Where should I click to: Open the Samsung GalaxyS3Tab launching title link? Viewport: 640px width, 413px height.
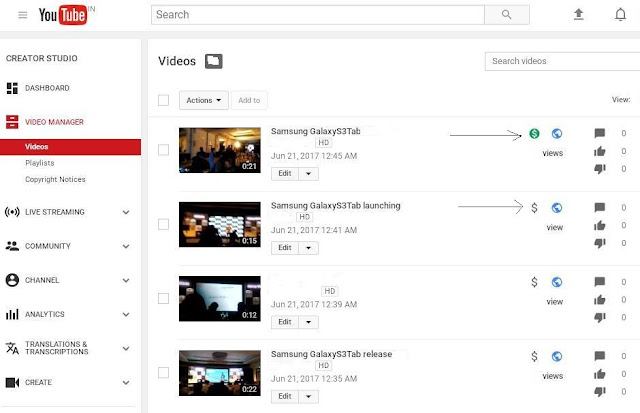coord(336,206)
